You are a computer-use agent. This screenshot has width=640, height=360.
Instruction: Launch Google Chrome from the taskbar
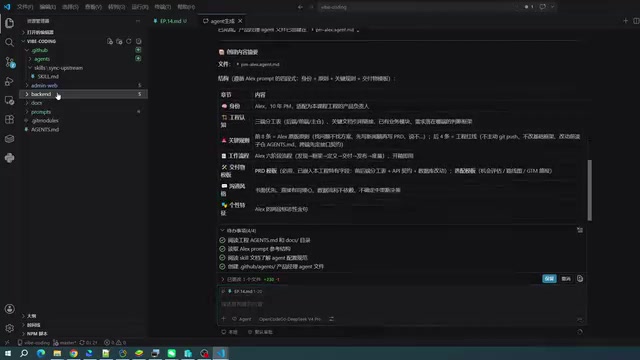[x=73, y=353]
